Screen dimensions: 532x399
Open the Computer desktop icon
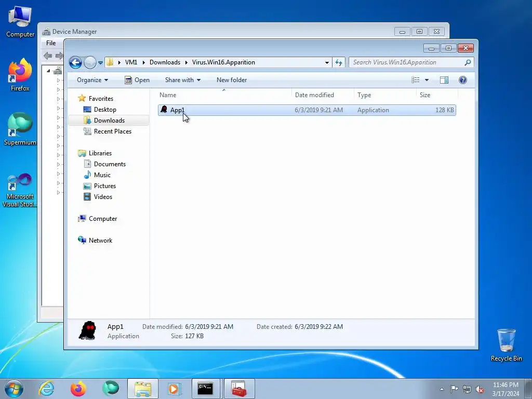[x=20, y=22]
